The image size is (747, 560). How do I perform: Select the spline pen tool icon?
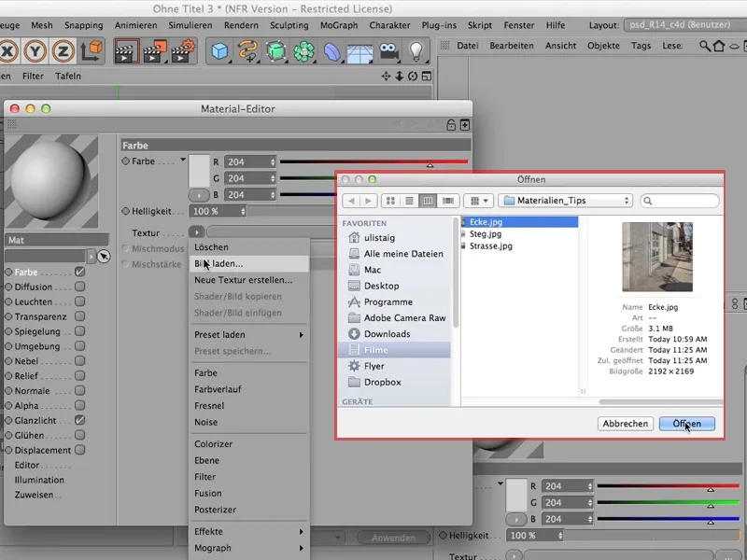point(247,51)
